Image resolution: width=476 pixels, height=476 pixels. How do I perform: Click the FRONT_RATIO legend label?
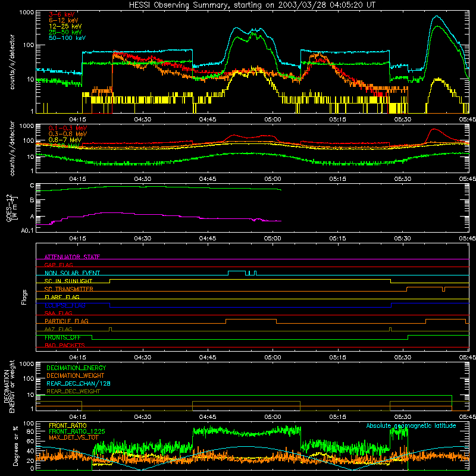pyautogui.click(x=68, y=425)
